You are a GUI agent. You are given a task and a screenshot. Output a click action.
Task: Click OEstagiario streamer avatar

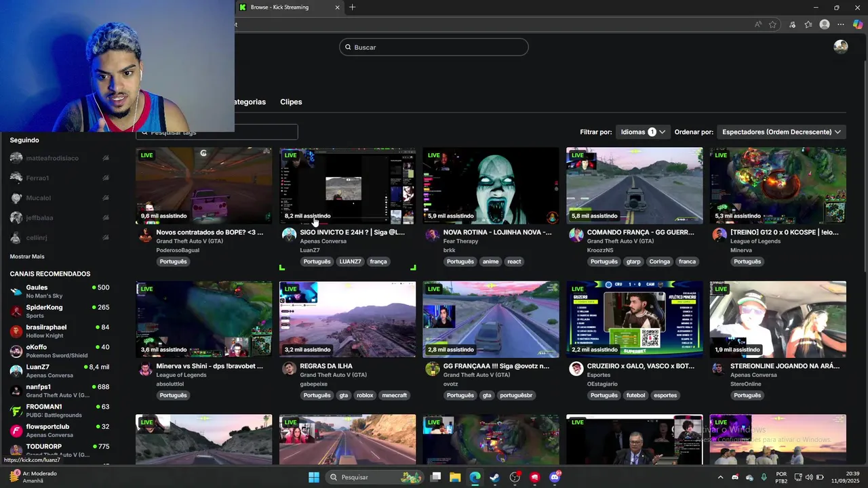click(x=576, y=369)
